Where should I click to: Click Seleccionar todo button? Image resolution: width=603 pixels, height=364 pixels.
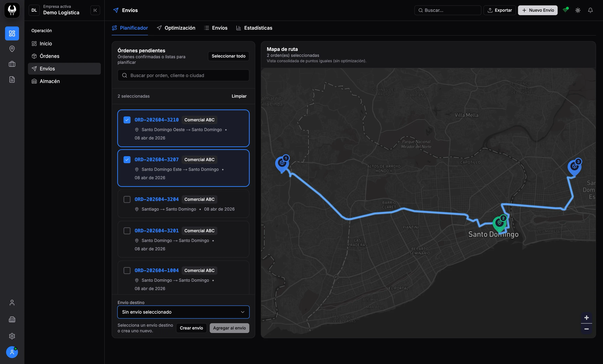click(x=228, y=56)
